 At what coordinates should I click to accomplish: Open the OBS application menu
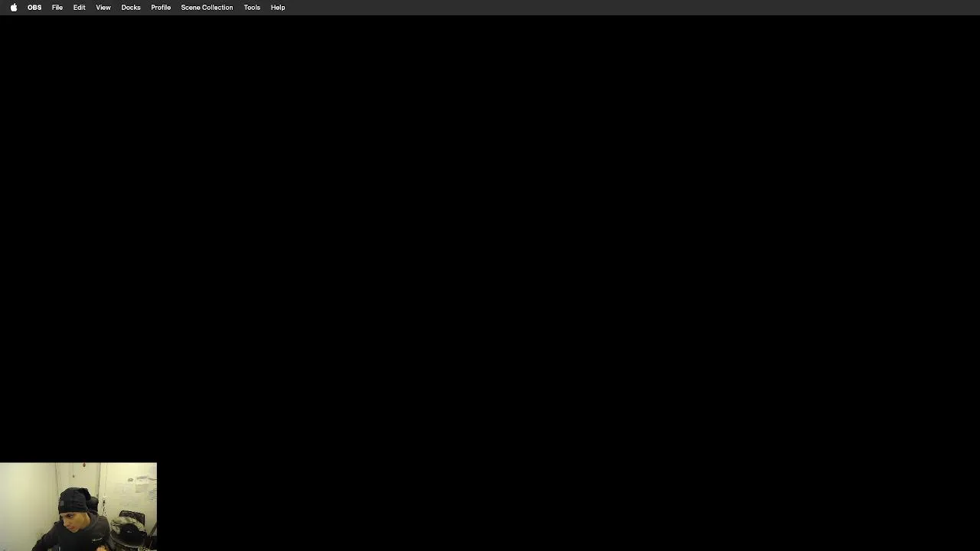tap(34, 8)
